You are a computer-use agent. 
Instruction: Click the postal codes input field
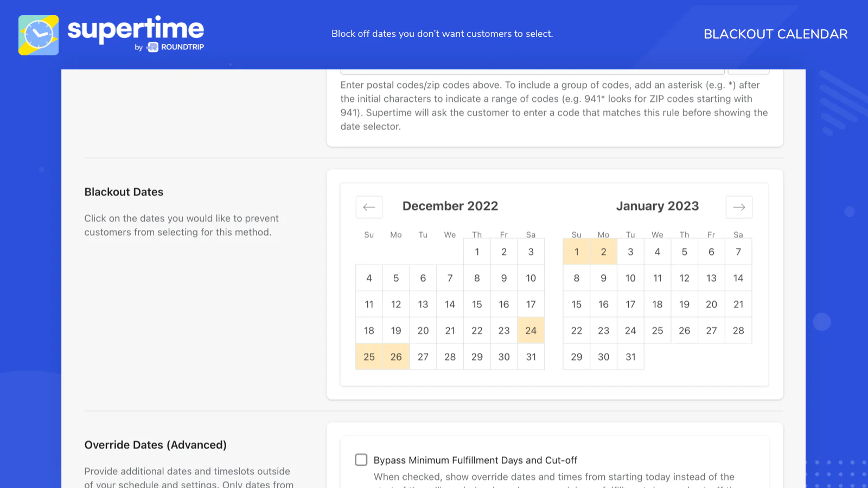532,72
